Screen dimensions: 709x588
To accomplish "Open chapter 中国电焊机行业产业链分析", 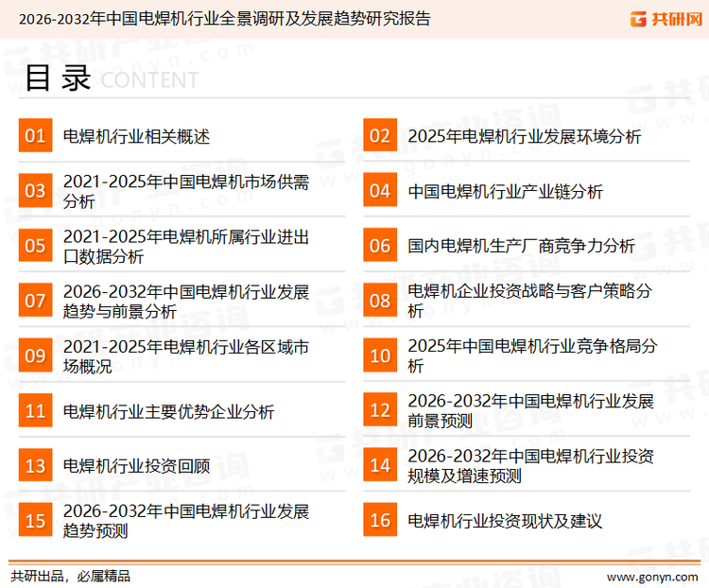I will [x=505, y=191].
